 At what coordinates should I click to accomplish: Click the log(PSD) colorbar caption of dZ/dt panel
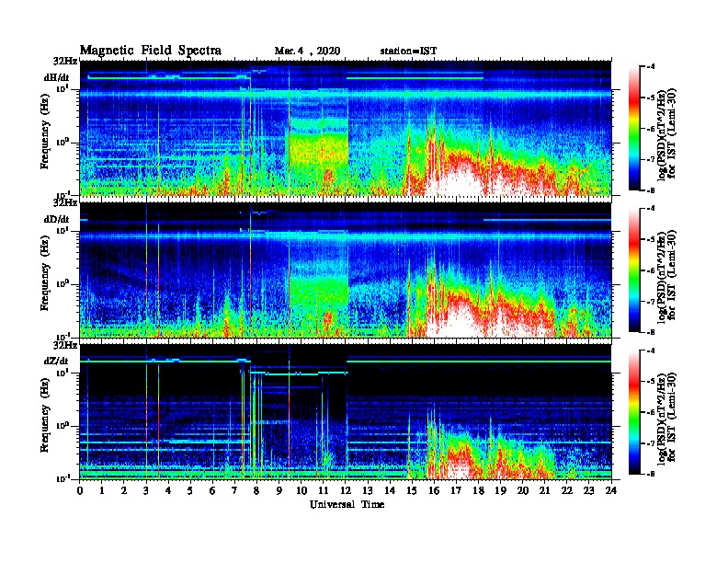tap(666, 418)
